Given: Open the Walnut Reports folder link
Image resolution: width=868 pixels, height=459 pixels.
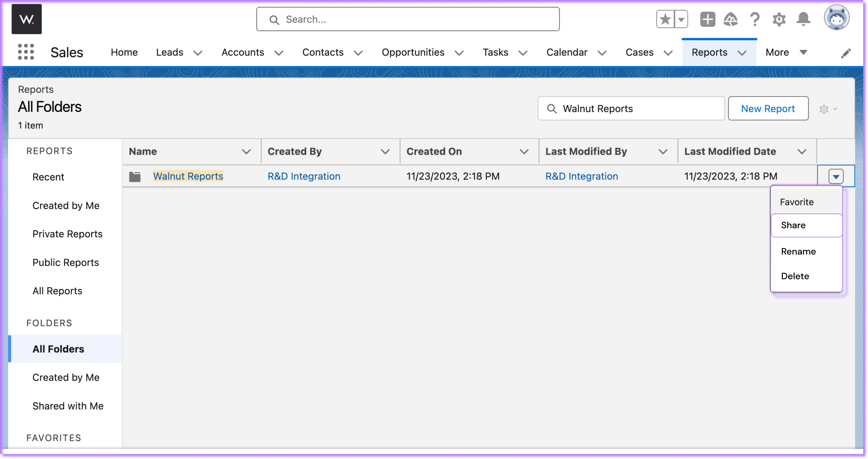Looking at the screenshot, I should [x=188, y=176].
